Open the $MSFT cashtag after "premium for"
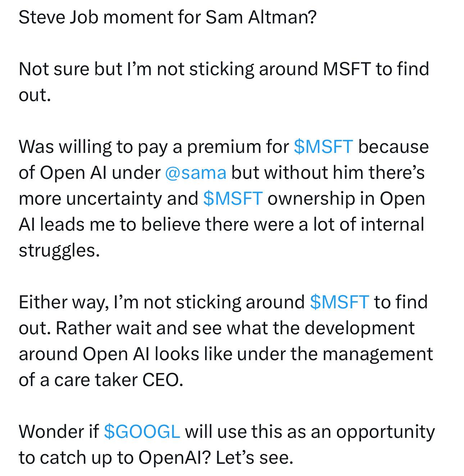464x476 pixels. [323, 147]
